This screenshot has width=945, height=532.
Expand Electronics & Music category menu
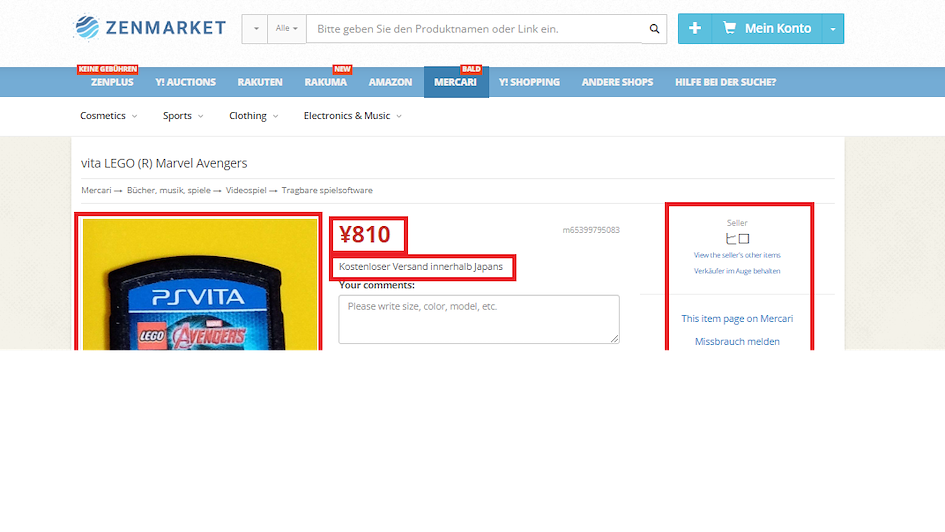(353, 116)
